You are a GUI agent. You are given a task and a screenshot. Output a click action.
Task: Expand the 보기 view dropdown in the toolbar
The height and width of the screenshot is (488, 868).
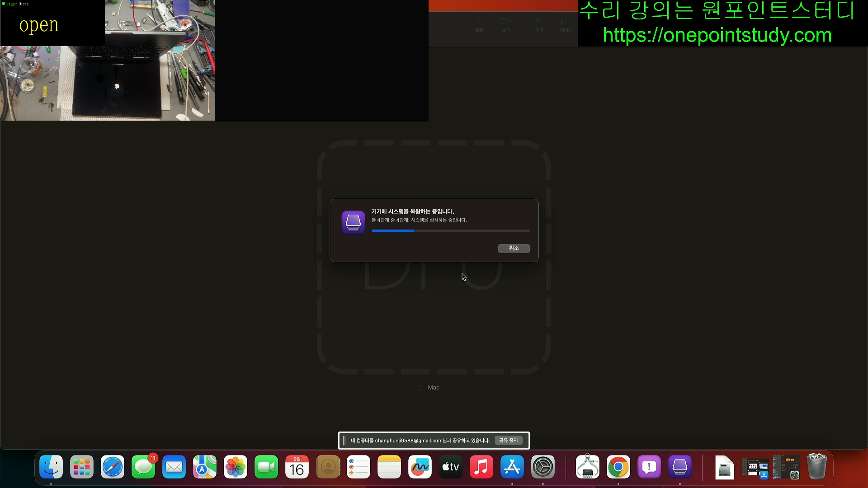[505, 21]
